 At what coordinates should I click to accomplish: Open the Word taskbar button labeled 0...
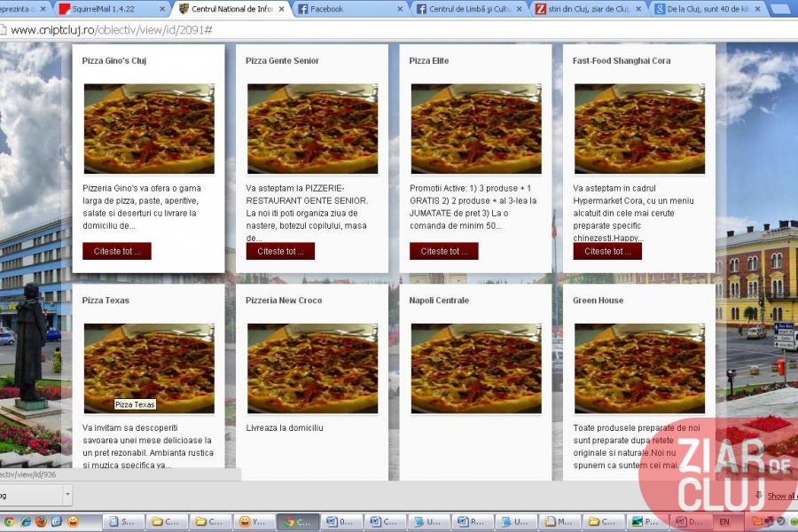[x=341, y=522]
